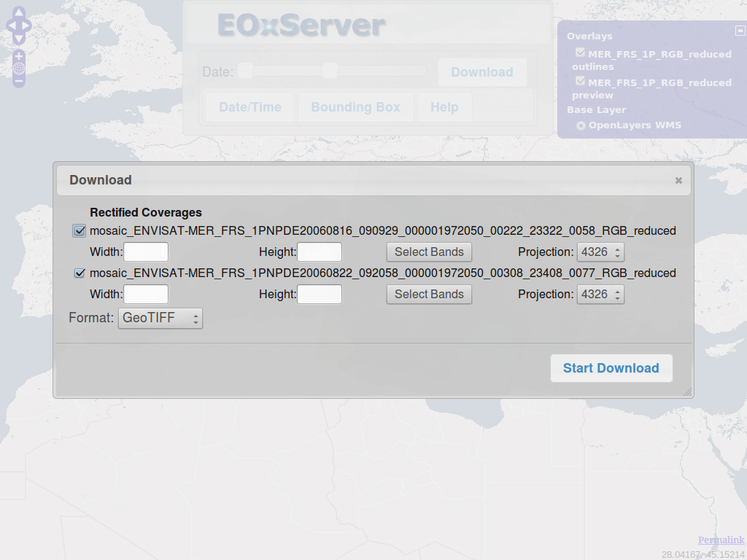
Task: Zoom to world extent using globe icon
Action: pyautogui.click(x=18, y=69)
